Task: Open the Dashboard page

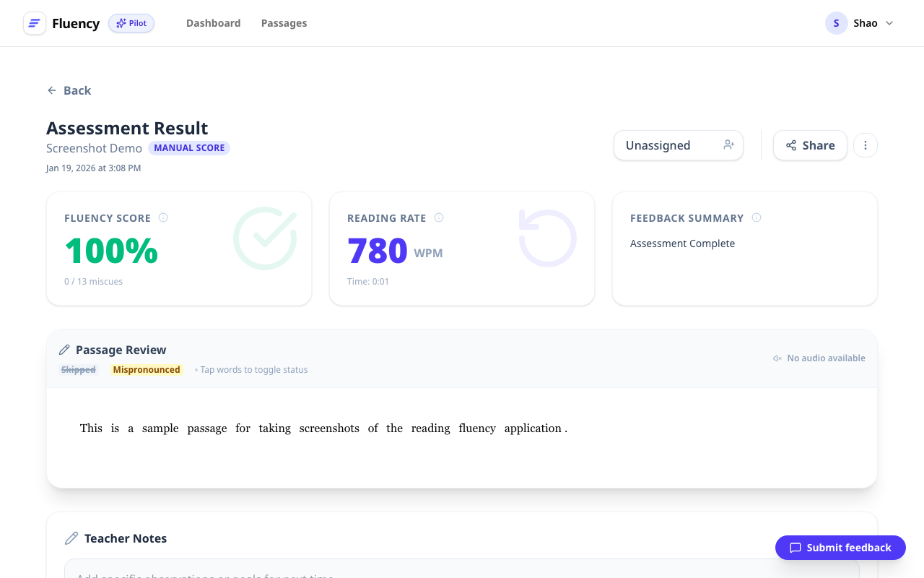Action: [x=214, y=23]
